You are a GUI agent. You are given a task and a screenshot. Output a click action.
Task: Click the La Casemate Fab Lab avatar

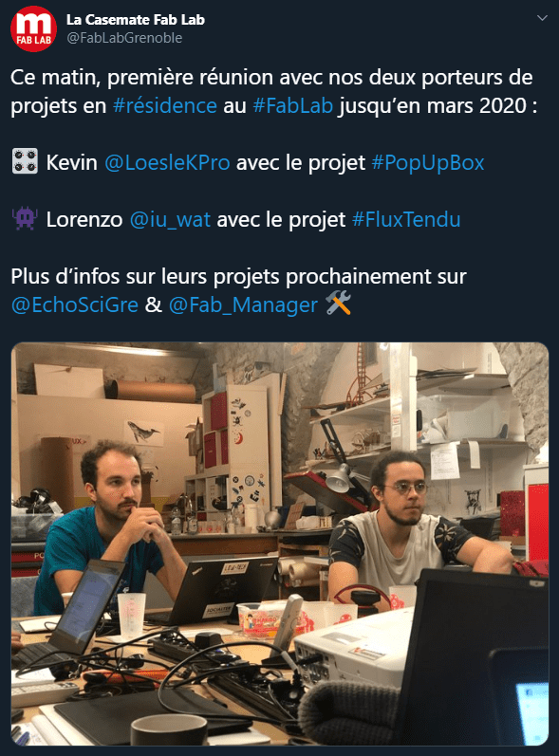(x=33, y=28)
